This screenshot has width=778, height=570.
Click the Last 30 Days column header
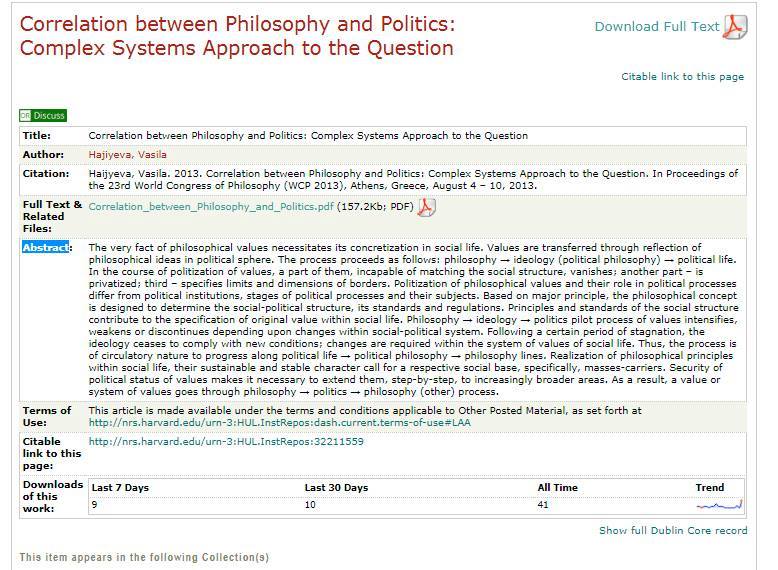pos(336,488)
